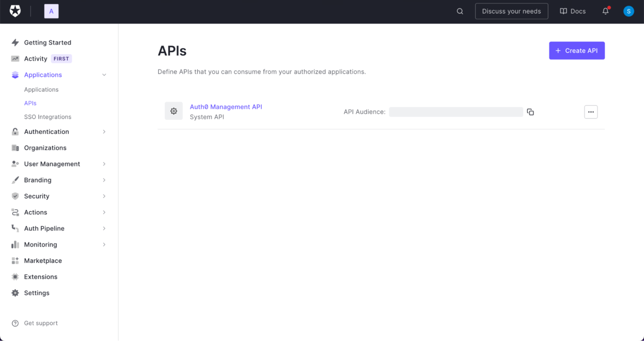Click the search magnifier icon
Image resolution: width=644 pixels, height=341 pixels.
pos(460,11)
